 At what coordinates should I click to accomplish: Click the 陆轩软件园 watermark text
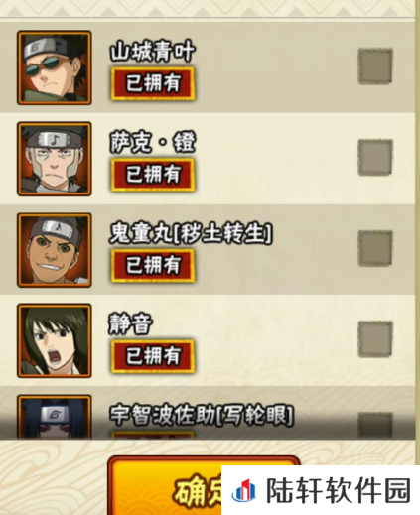[339, 490]
